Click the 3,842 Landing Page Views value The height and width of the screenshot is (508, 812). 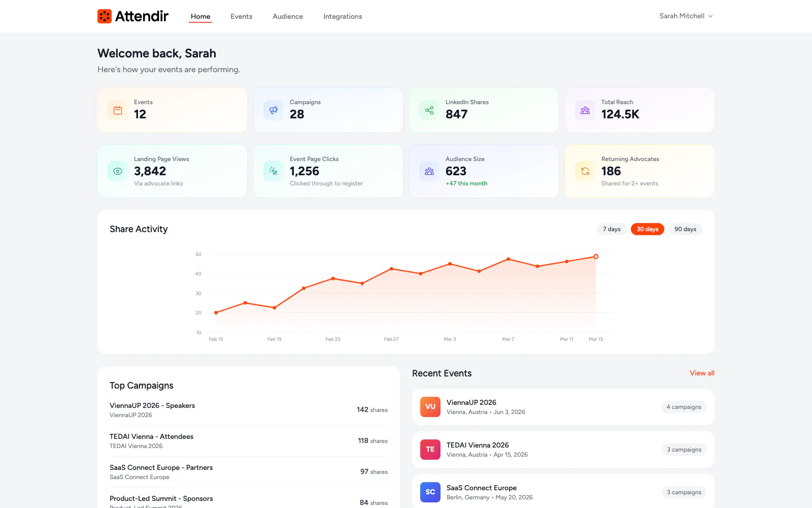[x=150, y=171]
